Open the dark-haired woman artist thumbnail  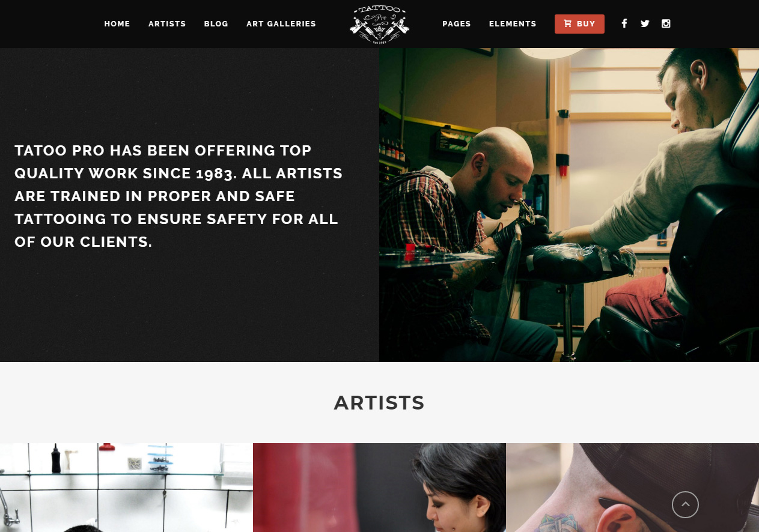coord(379,488)
